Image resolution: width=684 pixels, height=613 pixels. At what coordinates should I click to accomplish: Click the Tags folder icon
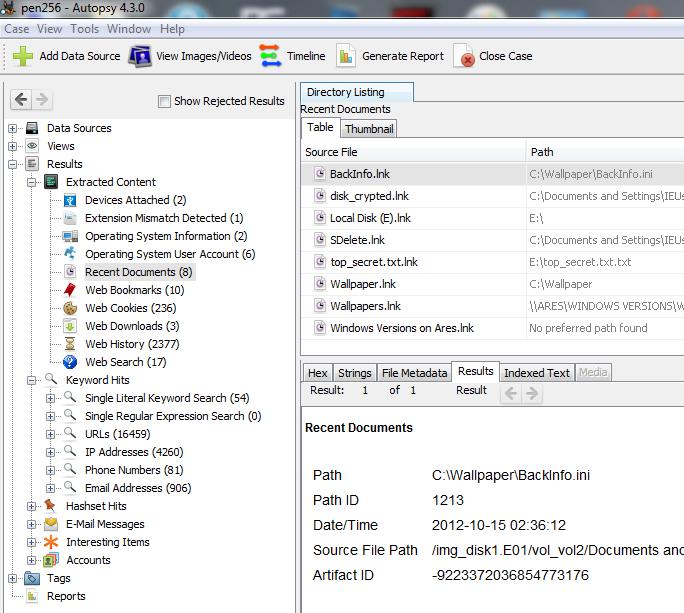click(32, 578)
